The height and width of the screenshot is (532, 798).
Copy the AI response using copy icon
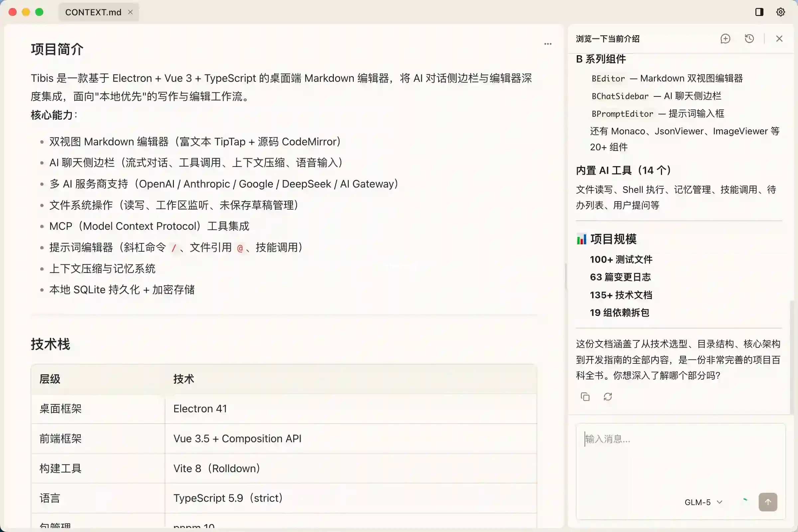tap(585, 397)
